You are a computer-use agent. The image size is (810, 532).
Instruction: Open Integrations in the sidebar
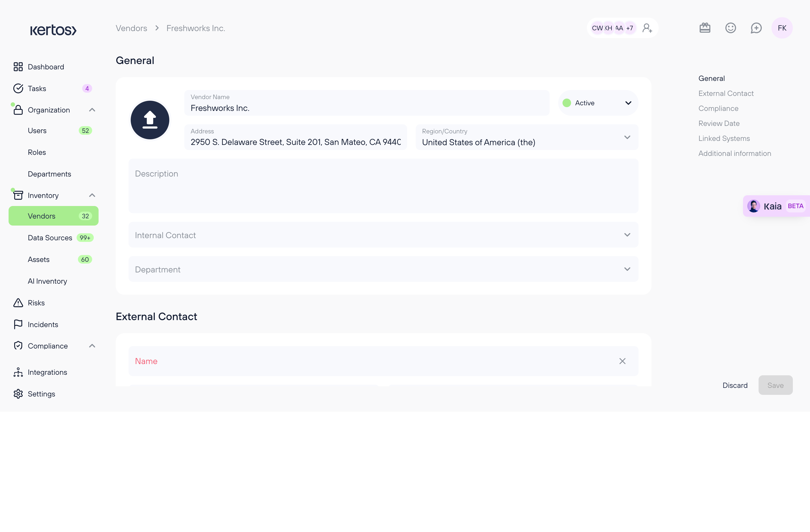coord(47,372)
